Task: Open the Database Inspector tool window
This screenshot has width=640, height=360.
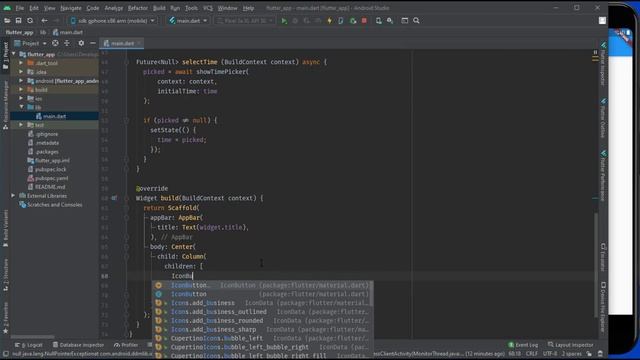Action: click(x=78, y=345)
